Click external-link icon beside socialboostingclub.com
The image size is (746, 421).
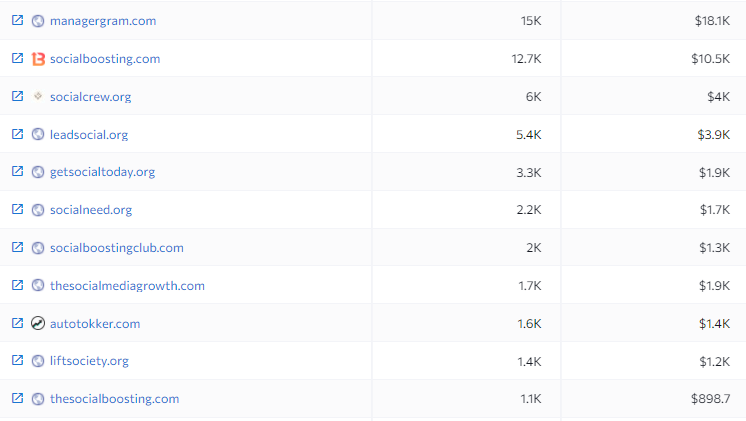[x=17, y=247]
